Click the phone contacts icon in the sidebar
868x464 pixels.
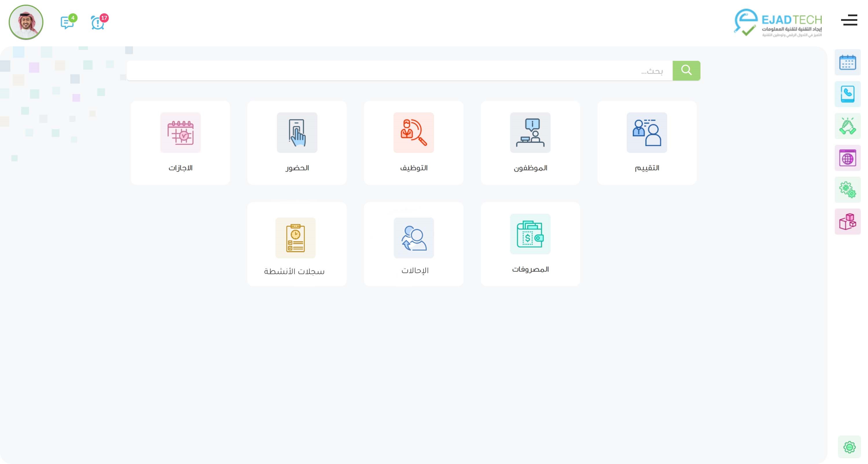847,94
